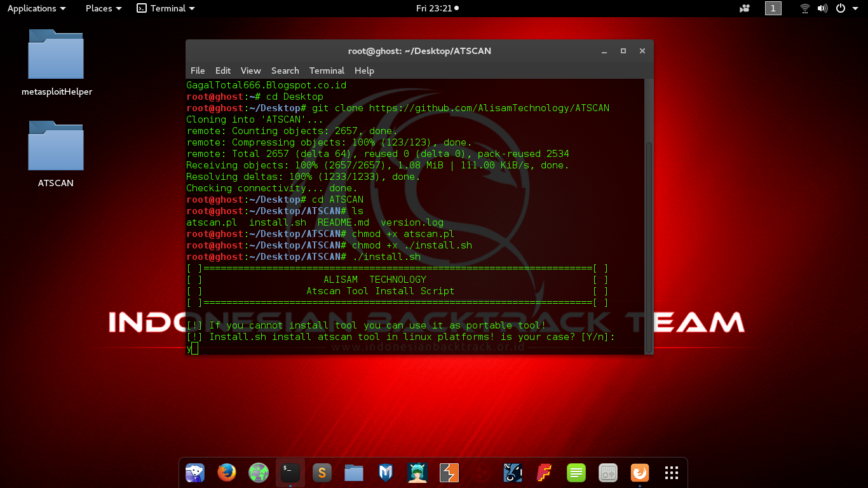Open the Fri 23:21 clock calendar

(x=437, y=8)
